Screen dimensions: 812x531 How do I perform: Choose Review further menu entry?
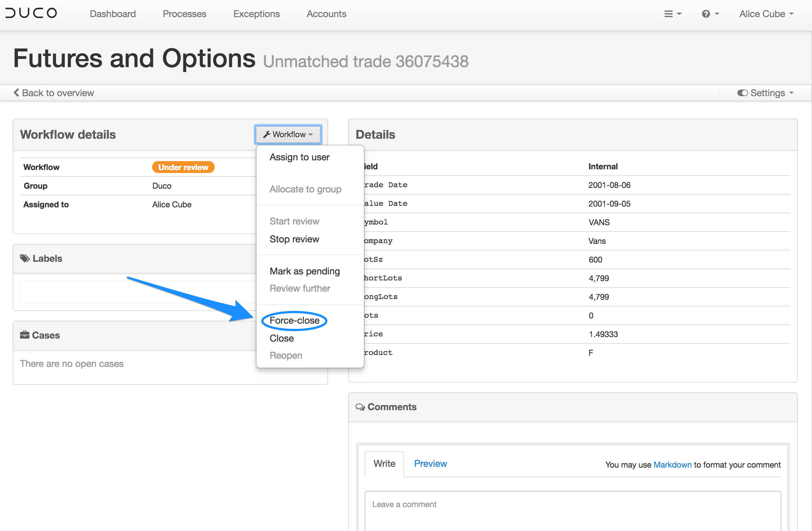pyautogui.click(x=300, y=288)
